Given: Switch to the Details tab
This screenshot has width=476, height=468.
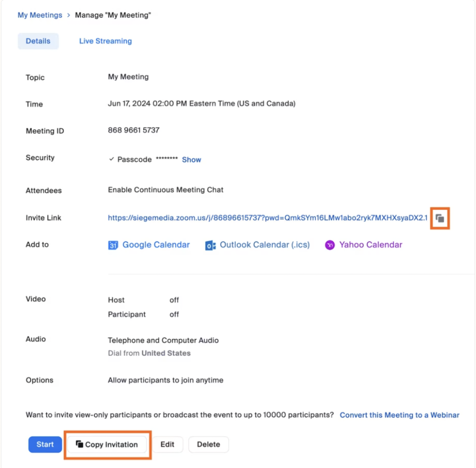Looking at the screenshot, I should coord(38,41).
